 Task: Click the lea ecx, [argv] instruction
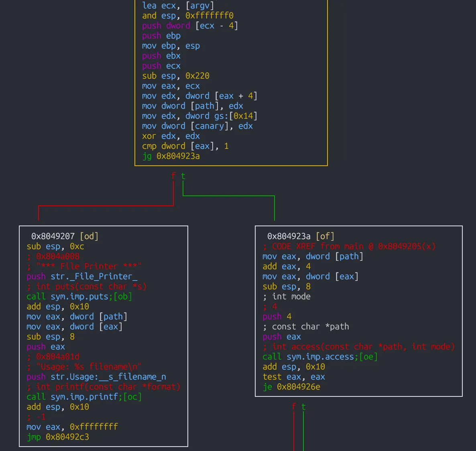pos(178,6)
